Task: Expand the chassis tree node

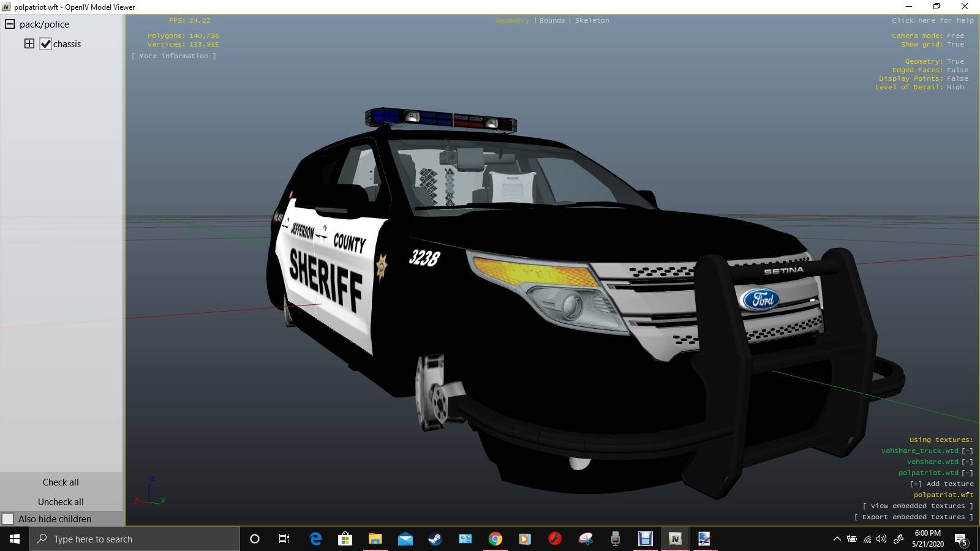Action: [29, 43]
